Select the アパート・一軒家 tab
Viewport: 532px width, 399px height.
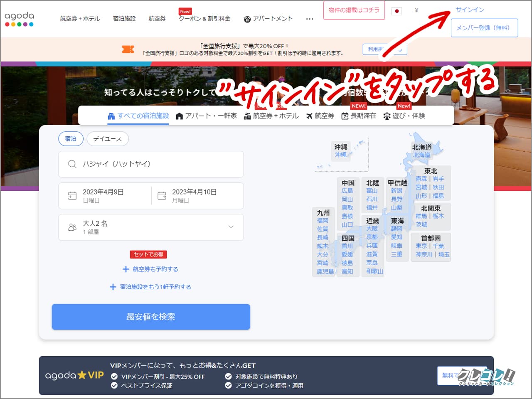pos(206,116)
